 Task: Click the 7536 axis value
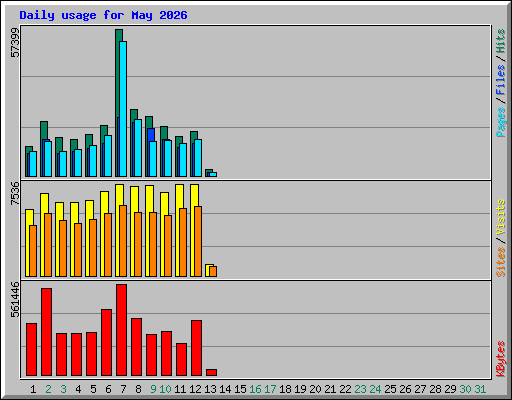[x=15, y=193]
